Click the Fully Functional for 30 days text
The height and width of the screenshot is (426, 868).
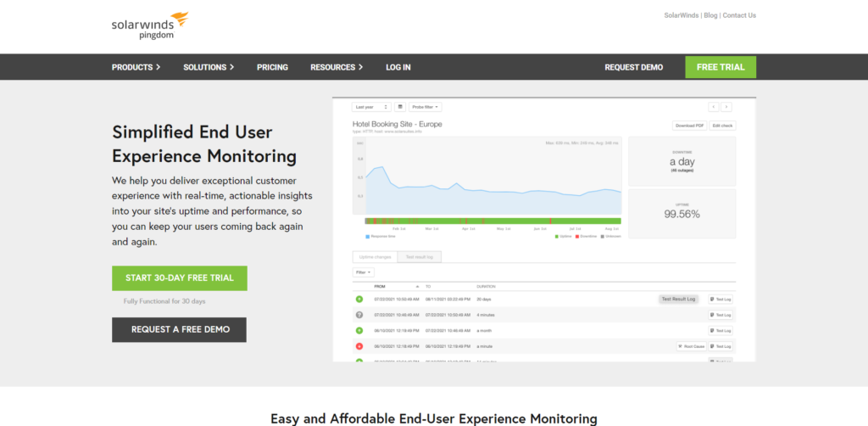click(164, 301)
